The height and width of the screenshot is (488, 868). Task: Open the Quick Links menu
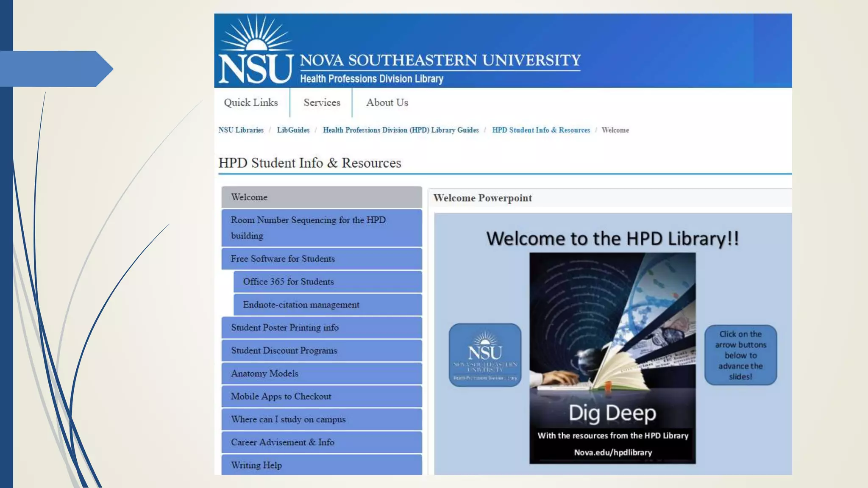coord(251,103)
